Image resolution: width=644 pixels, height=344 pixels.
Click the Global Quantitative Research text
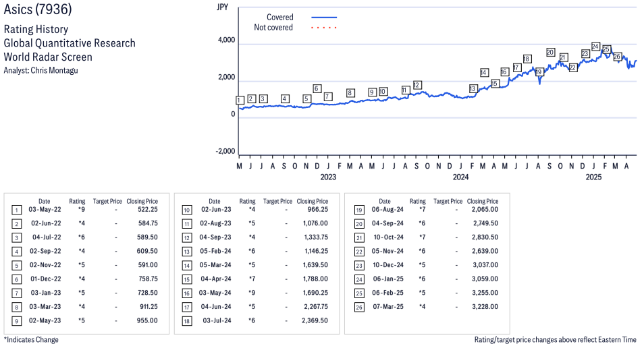click(70, 43)
